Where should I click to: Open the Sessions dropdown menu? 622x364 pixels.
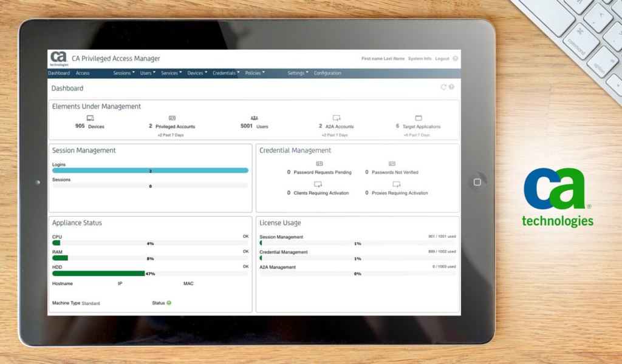tap(123, 73)
